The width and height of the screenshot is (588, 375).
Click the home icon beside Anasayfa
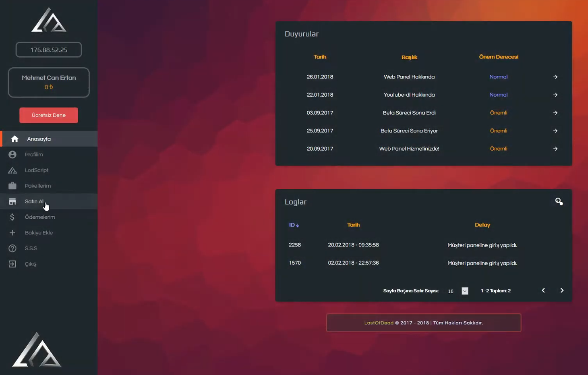pyautogui.click(x=15, y=139)
